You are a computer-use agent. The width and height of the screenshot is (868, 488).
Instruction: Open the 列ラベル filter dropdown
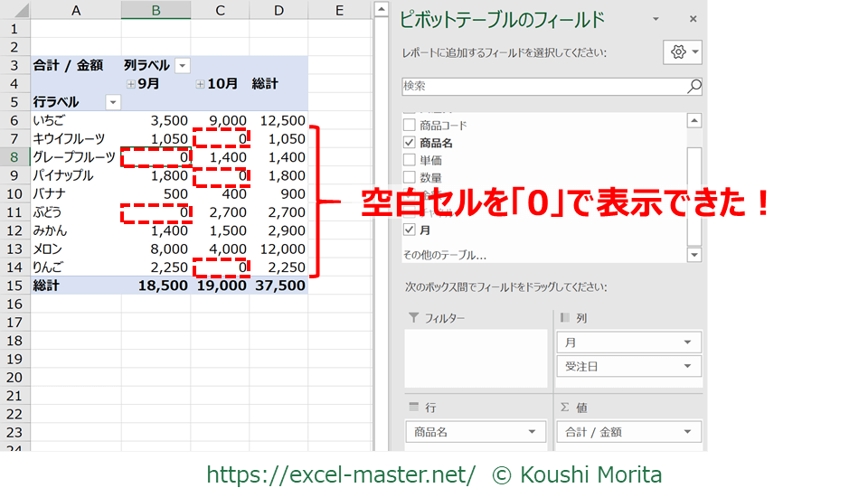tap(183, 66)
